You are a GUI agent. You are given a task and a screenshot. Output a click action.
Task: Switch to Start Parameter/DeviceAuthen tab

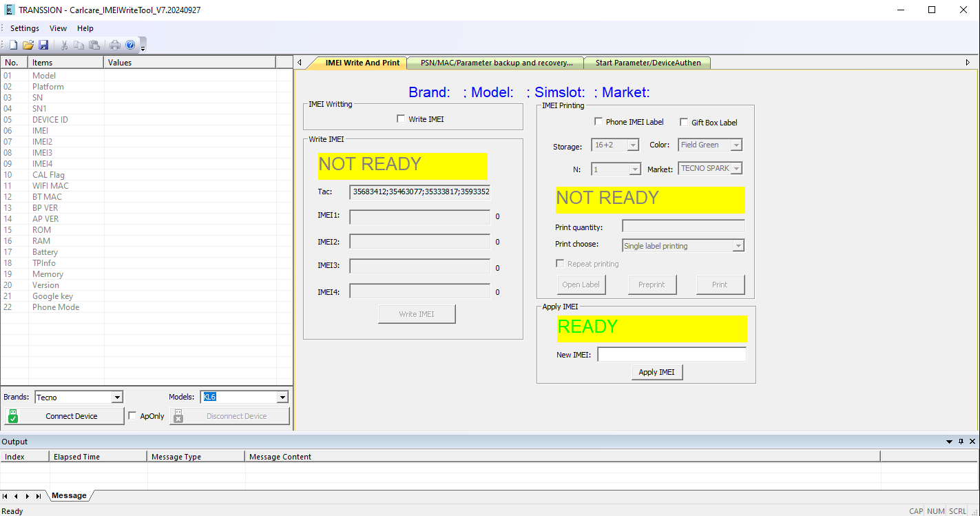[647, 63]
